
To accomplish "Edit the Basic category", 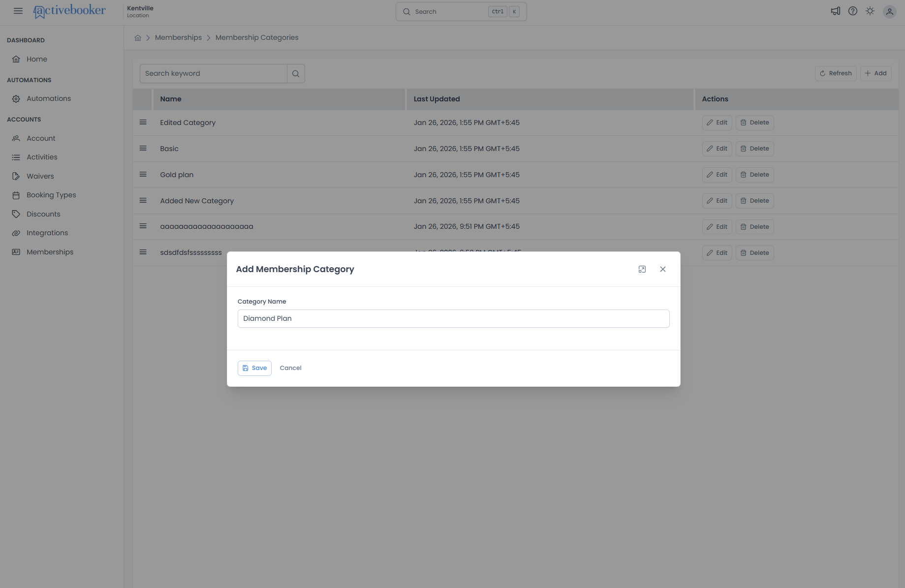I will click(717, 149).
